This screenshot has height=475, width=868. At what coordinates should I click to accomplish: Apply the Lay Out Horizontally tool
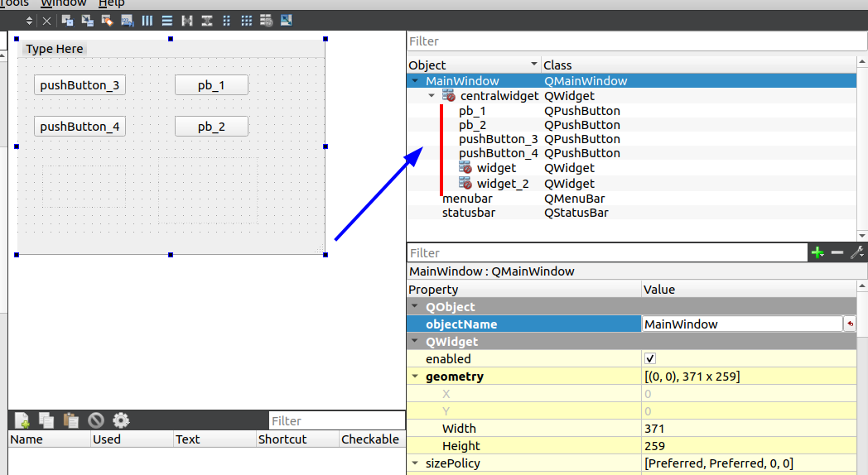pyautogui.click(x=147, y=21)
